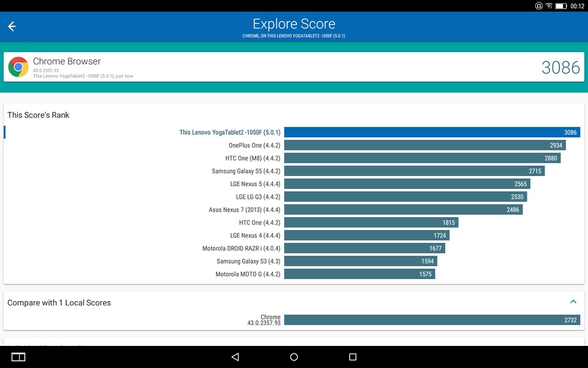
Task: Select the Motorola MOTO G 1575 bar
Action: pyautogui.click(x=360, y=274)
